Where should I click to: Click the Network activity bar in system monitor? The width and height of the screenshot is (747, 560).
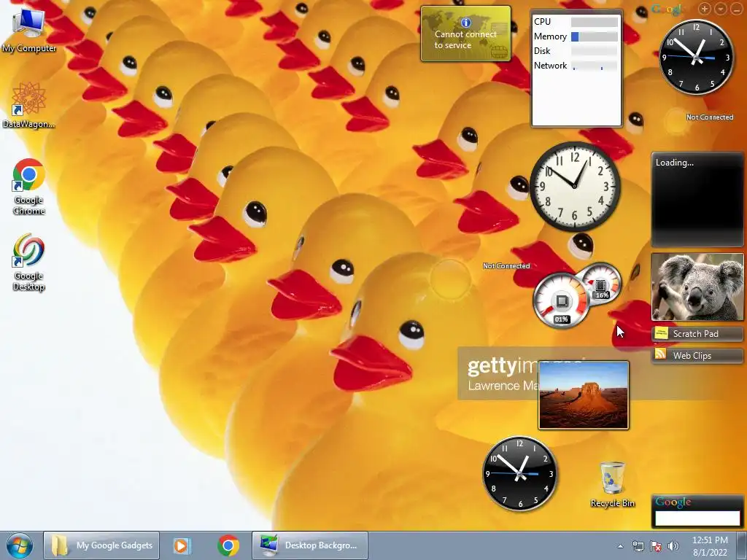pyautogui.click(x=594, y=66)
